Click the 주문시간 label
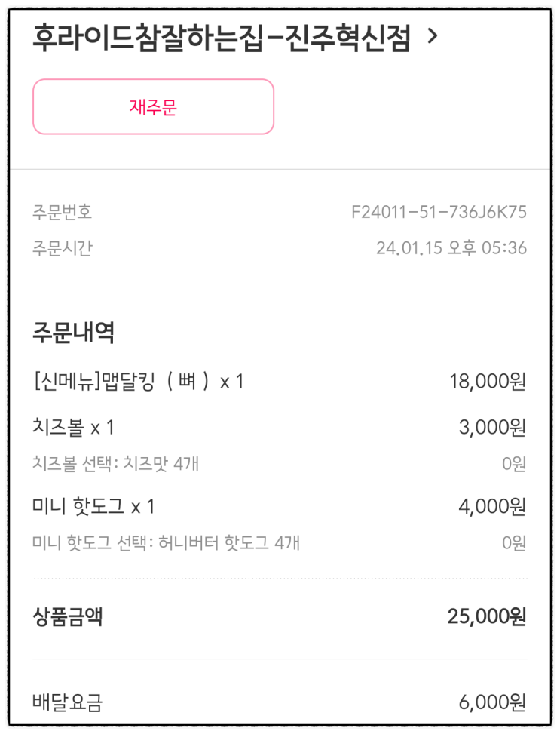This screenshot has height=734, width=560. 62,247
